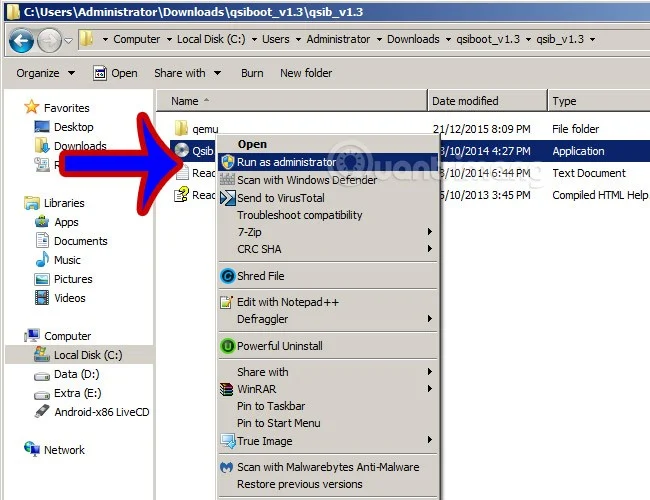Click the Powerful Uninstall green icon
Image resolution: width=650 pixels, height=500 pixels.
coord(228,346)
